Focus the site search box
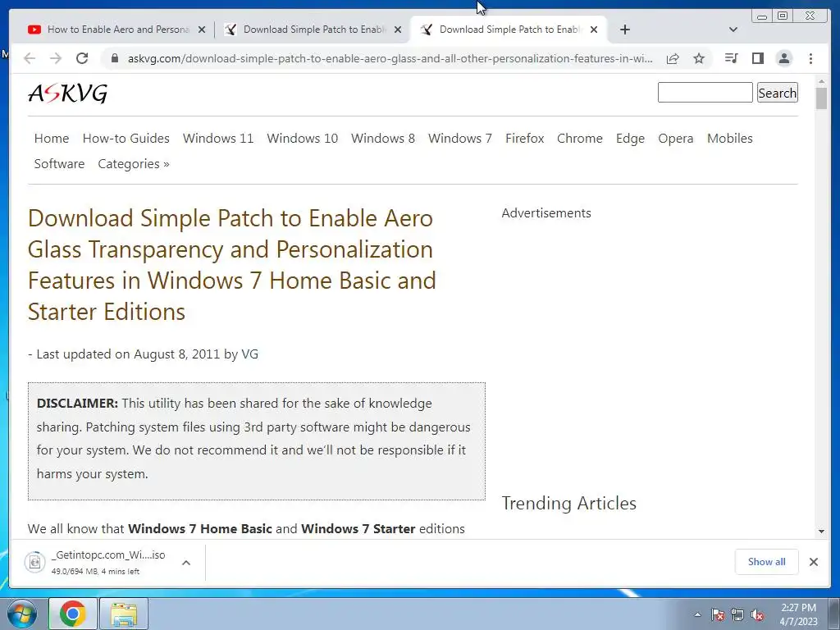The image size is (840, 630). pyautogui.click(x=705, y=92)
